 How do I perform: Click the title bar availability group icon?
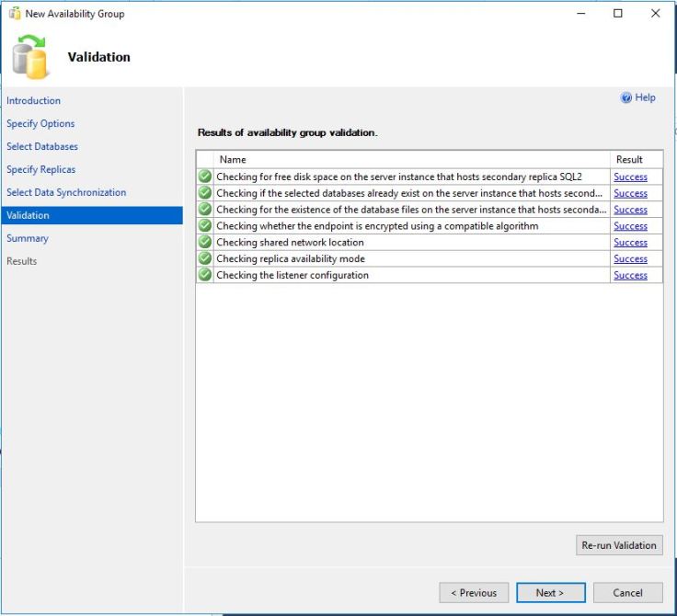14,14
